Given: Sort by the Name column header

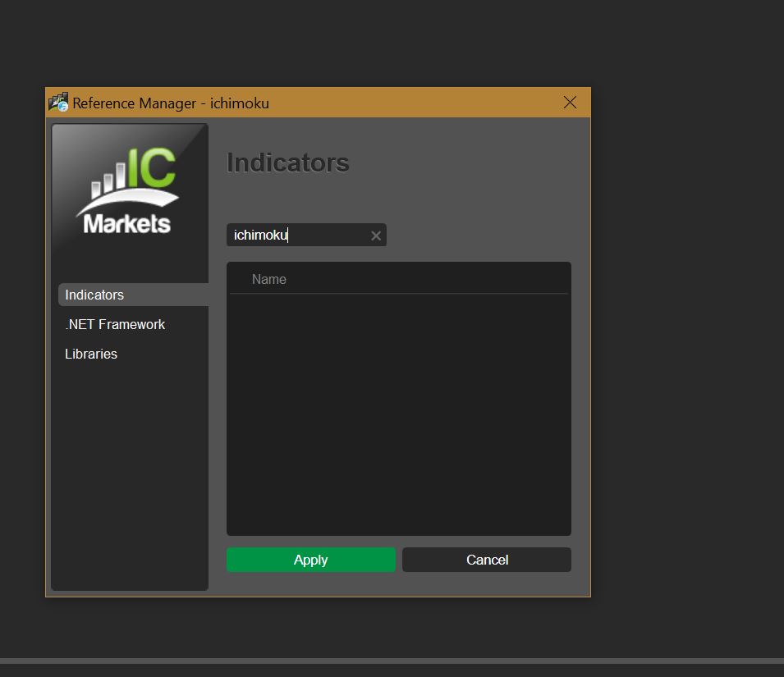Looking at the screenshot, I should click(x=269, y=279).
